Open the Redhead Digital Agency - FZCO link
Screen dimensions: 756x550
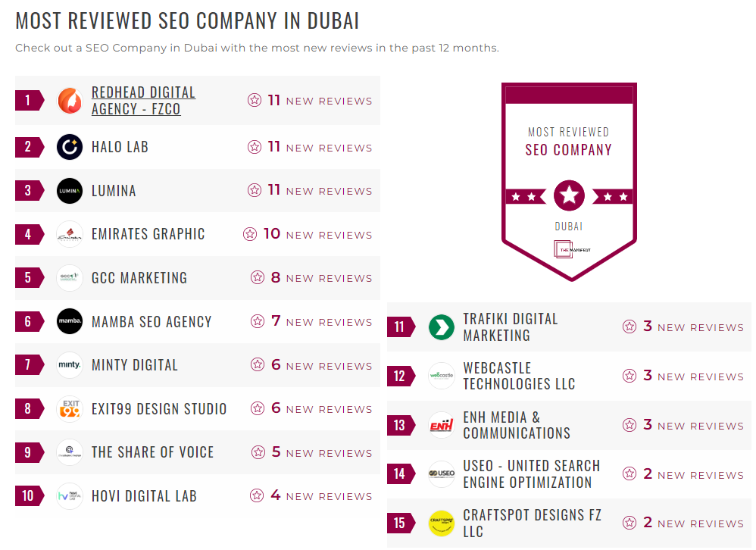[x=143, y=99]
